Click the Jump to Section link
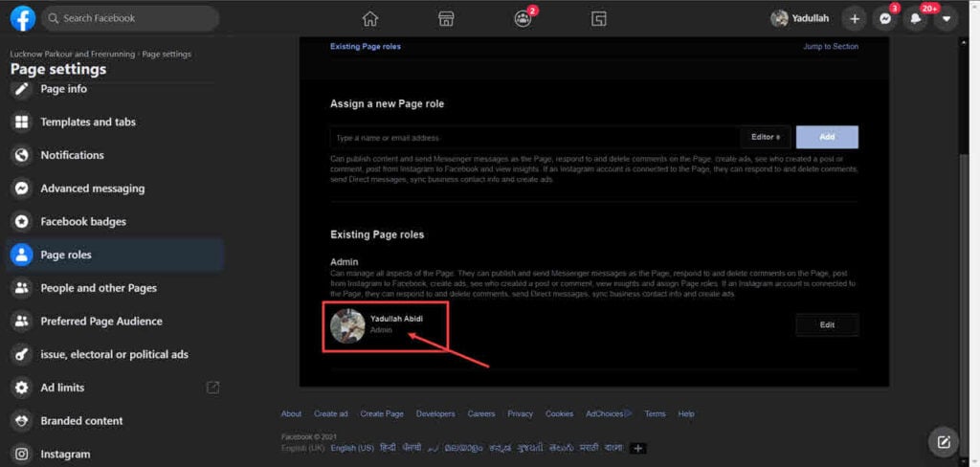The width and height of the screenshot is (980, 467). 831,46
